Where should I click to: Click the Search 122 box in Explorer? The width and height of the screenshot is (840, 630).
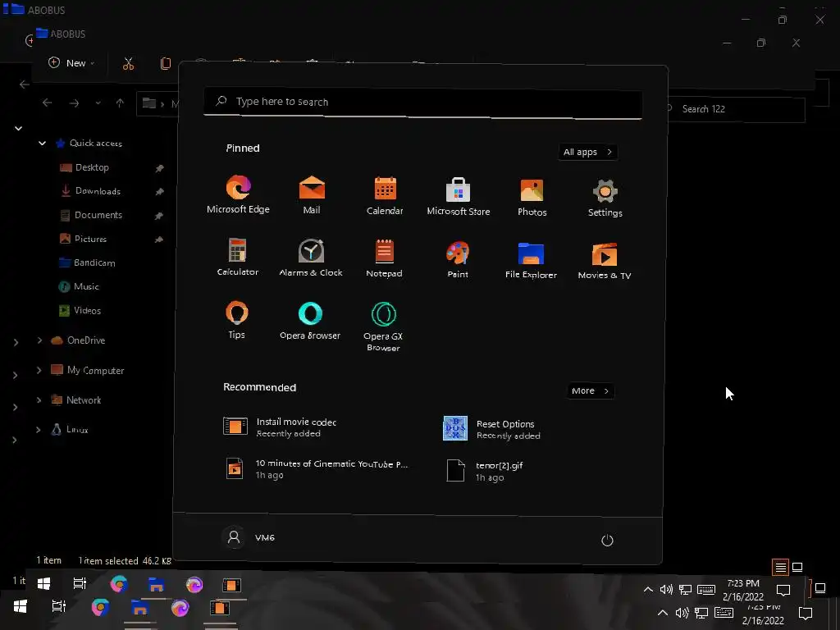[733, 109]
